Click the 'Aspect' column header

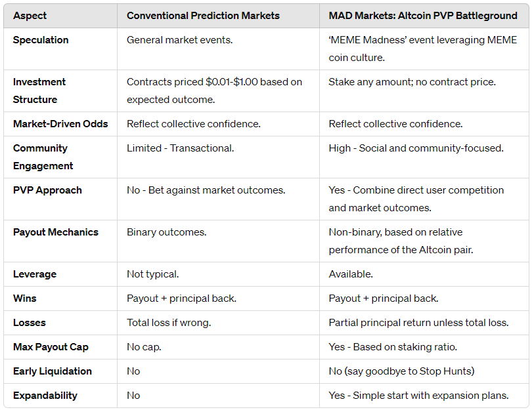30,16
